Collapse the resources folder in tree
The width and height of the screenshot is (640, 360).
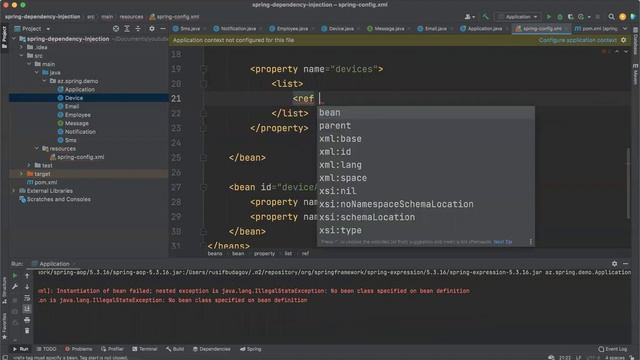pos(37,149)
